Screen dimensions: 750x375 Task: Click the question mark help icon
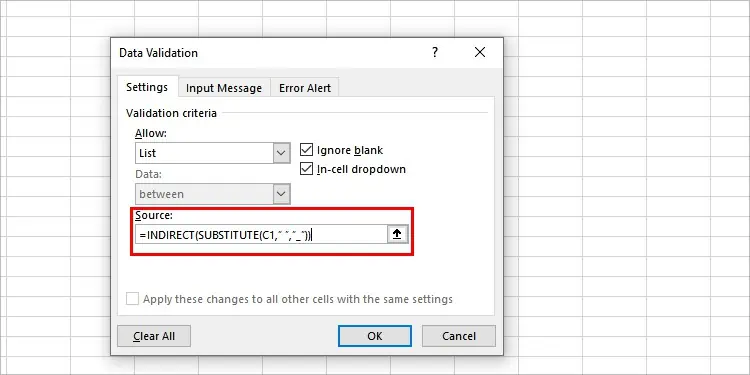point(434,53)
